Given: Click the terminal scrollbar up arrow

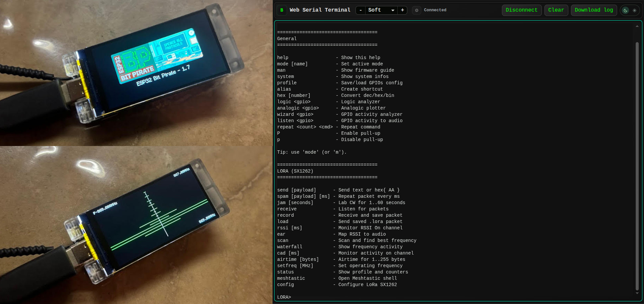Looking at the screenshot, I should [x=637, y=26].
